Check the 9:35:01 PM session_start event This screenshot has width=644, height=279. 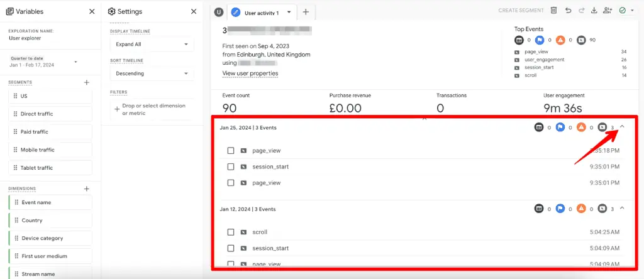(x=231, y=167)
